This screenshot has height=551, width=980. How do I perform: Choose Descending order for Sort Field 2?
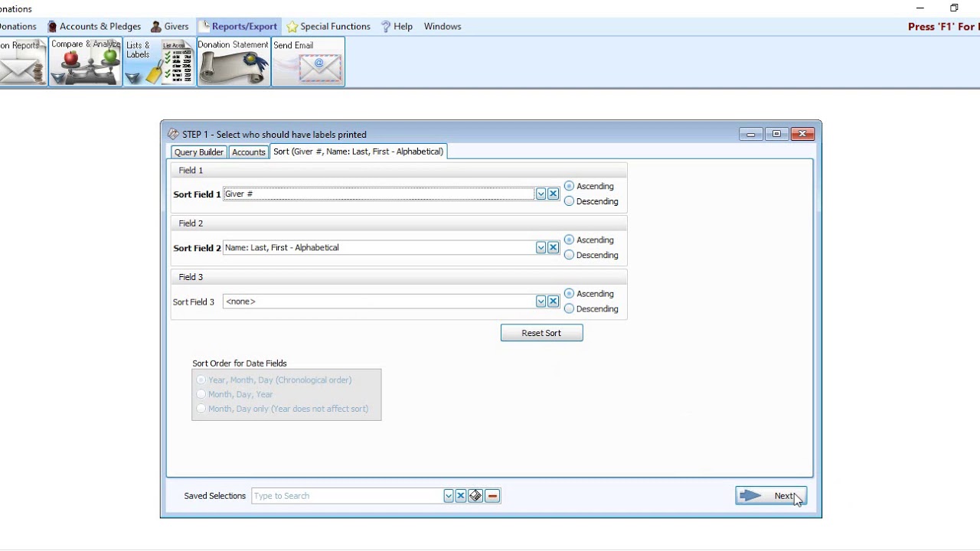tap(569, 255)
